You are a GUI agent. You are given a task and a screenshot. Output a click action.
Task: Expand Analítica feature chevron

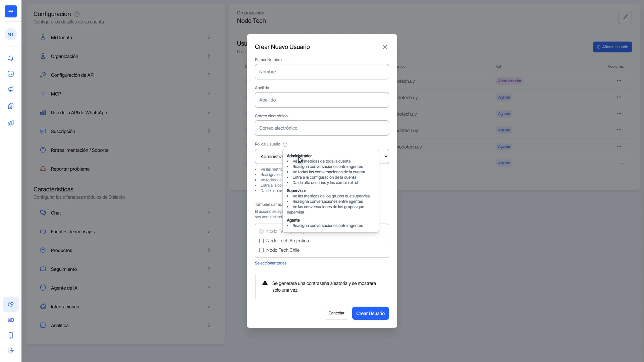point(209,325)
